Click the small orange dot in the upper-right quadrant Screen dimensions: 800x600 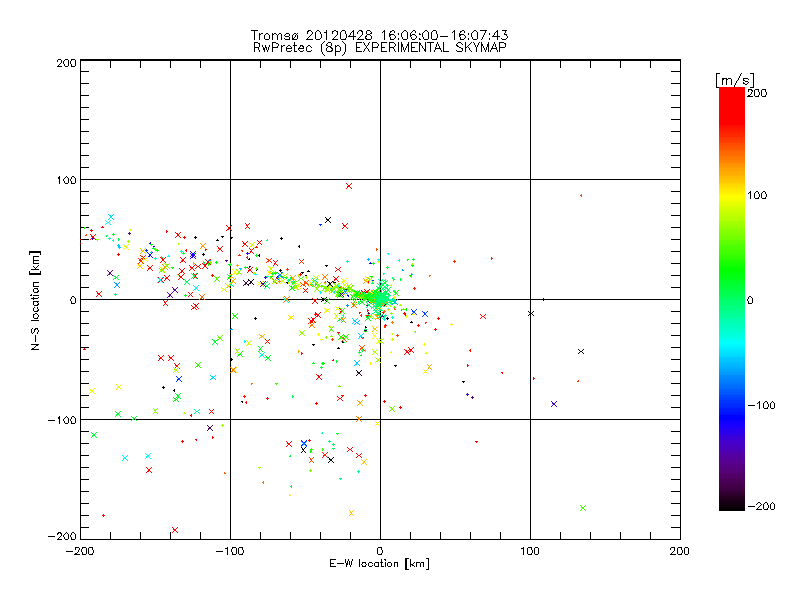point(581,195)
